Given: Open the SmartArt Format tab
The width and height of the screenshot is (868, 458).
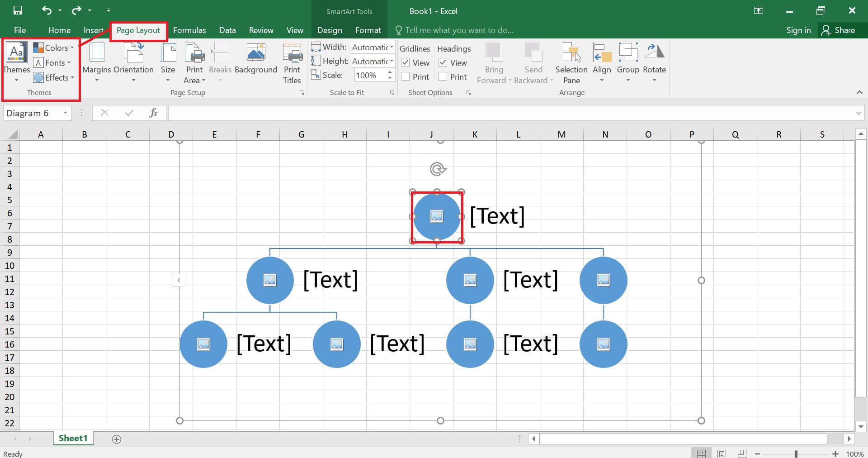Looking at the screenshot, I should point(368,30).
